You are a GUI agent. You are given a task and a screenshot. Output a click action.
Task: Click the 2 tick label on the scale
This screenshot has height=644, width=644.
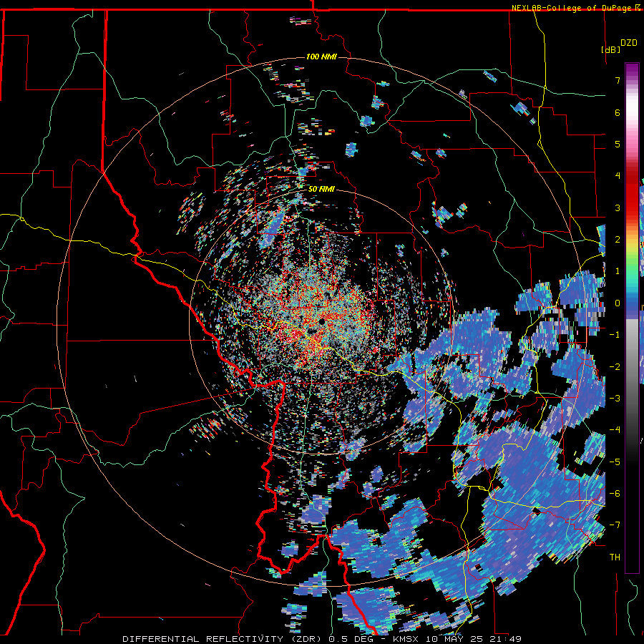[618, 240]
